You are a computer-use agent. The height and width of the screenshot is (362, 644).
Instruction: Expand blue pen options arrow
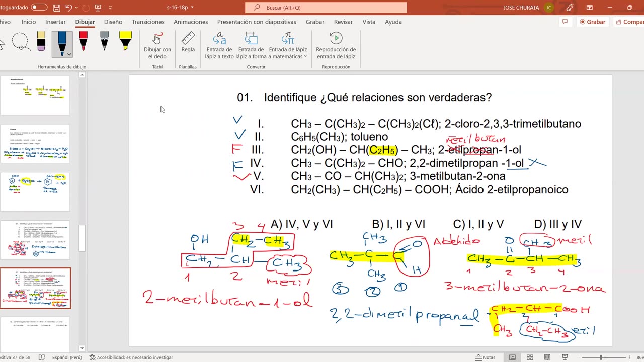point(69,54)
